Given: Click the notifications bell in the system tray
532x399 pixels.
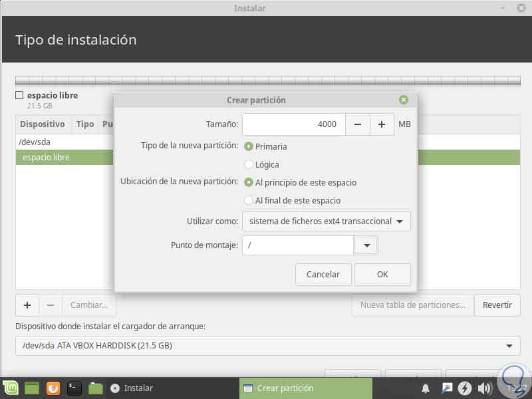Looking at the screenshot, I should click(x=426, y=388).
